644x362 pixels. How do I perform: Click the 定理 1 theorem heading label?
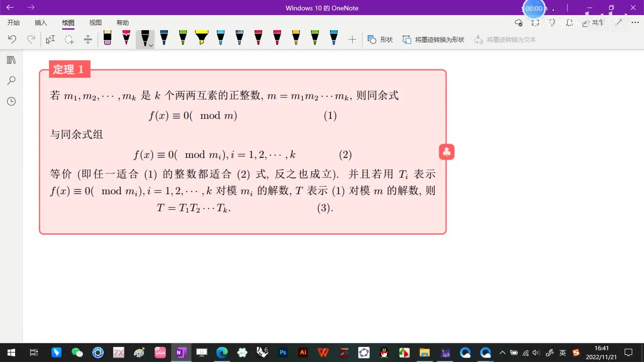pos(69,69)
